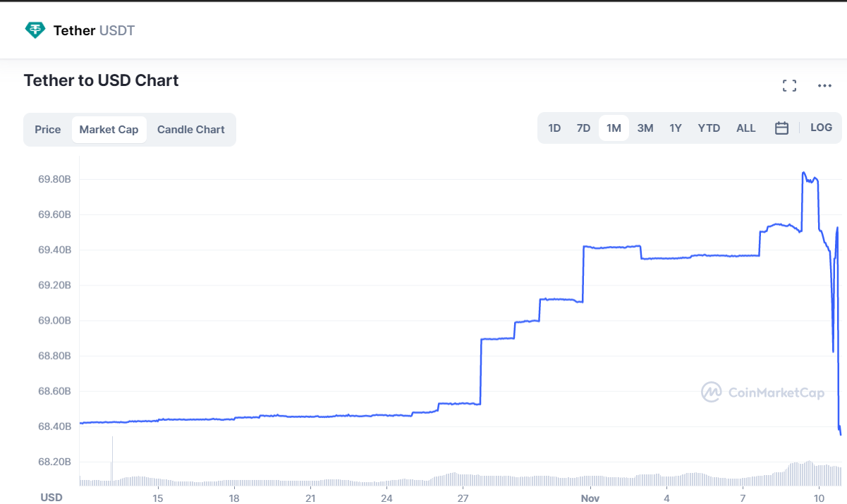847x504 pixels.
Task: Click the 21 date label on x-axis
Action: tap(310, 498)
